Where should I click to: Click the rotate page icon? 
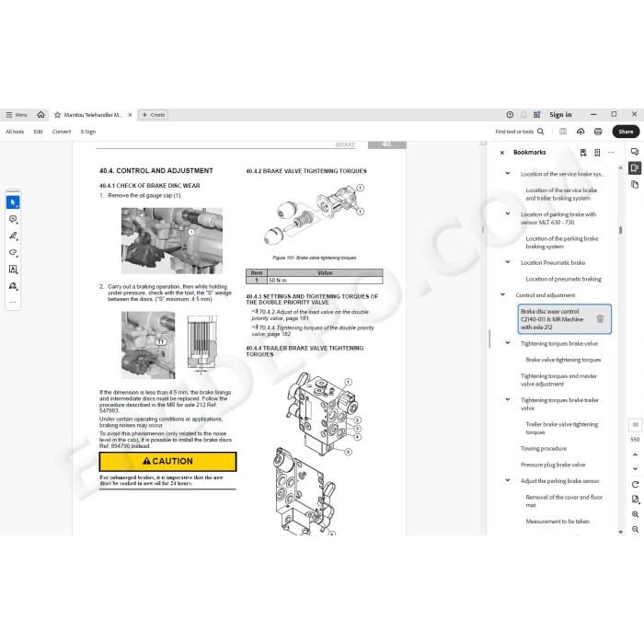[635, 485]
